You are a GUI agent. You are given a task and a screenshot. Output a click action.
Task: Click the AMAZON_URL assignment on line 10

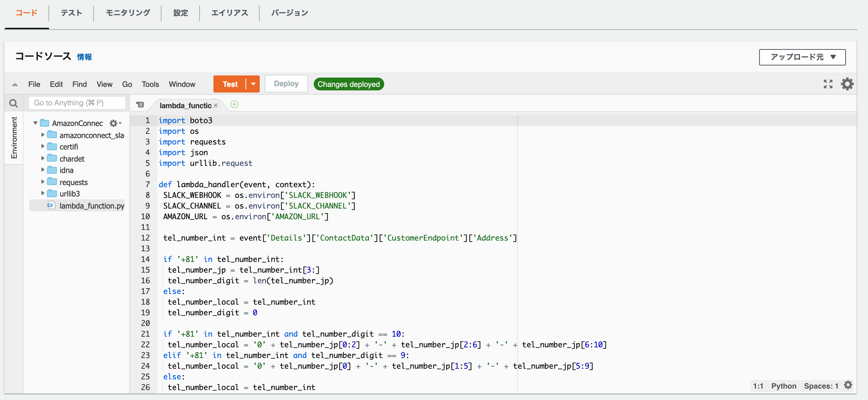[x=246, y=216]
